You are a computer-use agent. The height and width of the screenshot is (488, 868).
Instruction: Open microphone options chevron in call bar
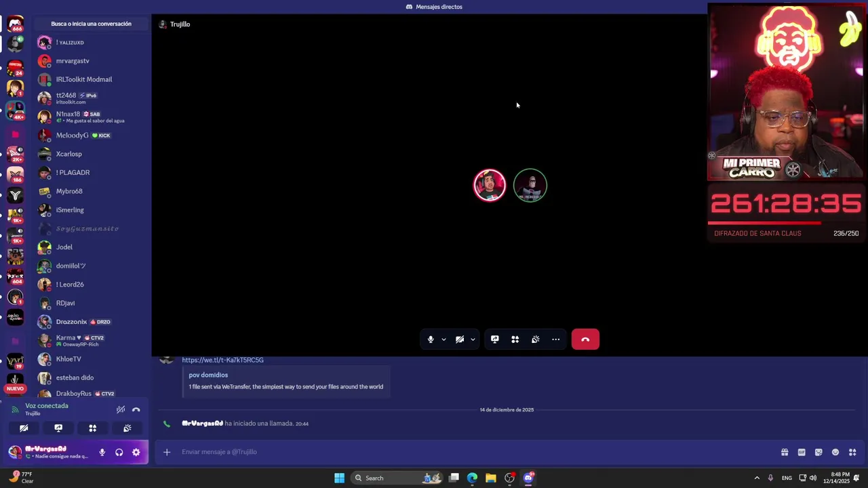443,340
